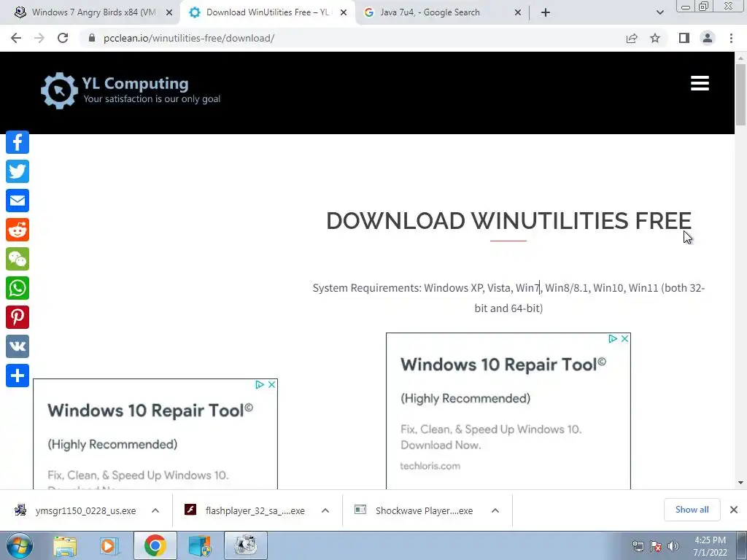Click the page vertical scrollbar thumb

[740, 94]
